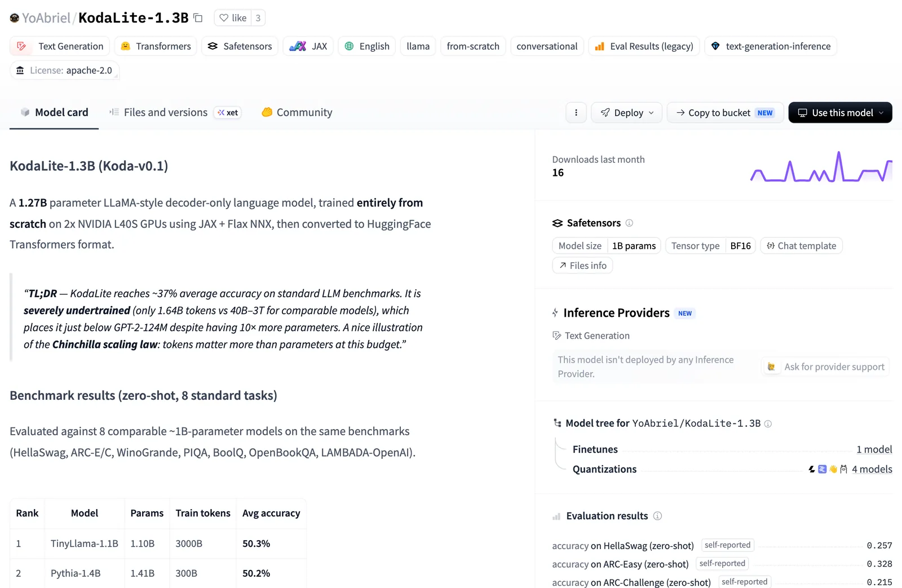902x588 pixels.
Task: Expand the Deploy dropdown
Action: (x=627, y=113)
